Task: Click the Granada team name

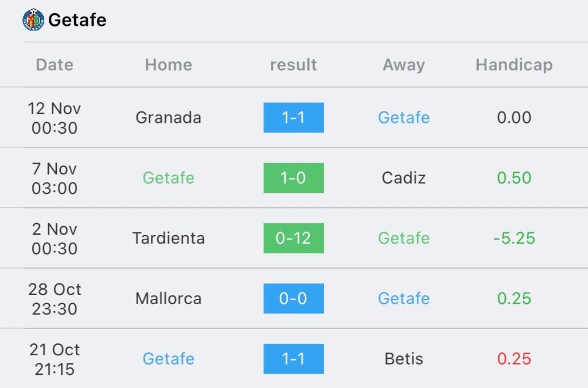Action: [x=168, y=117]
